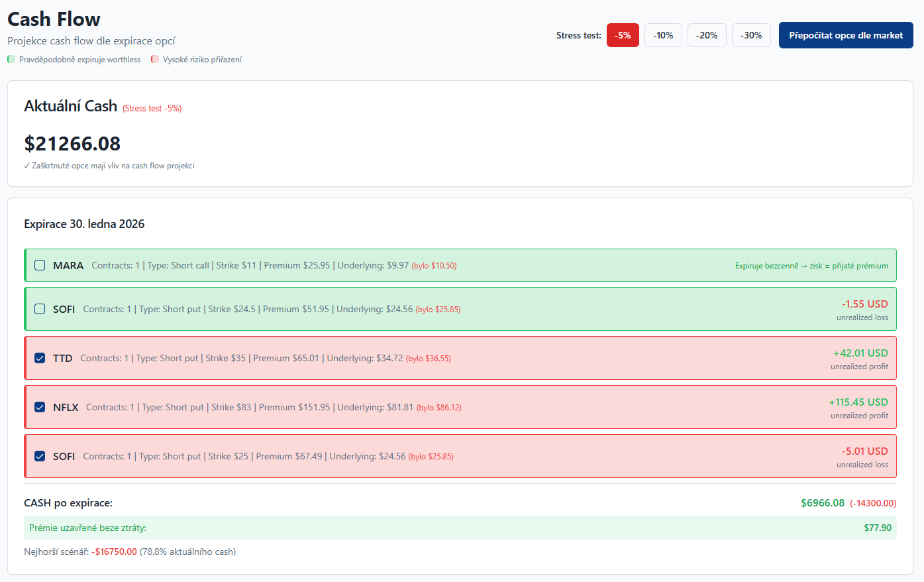The width and height of the screenshot is (924, 582).
Task: Uncheck the TTD short put checkbox
Action: [x=40, y=358]
